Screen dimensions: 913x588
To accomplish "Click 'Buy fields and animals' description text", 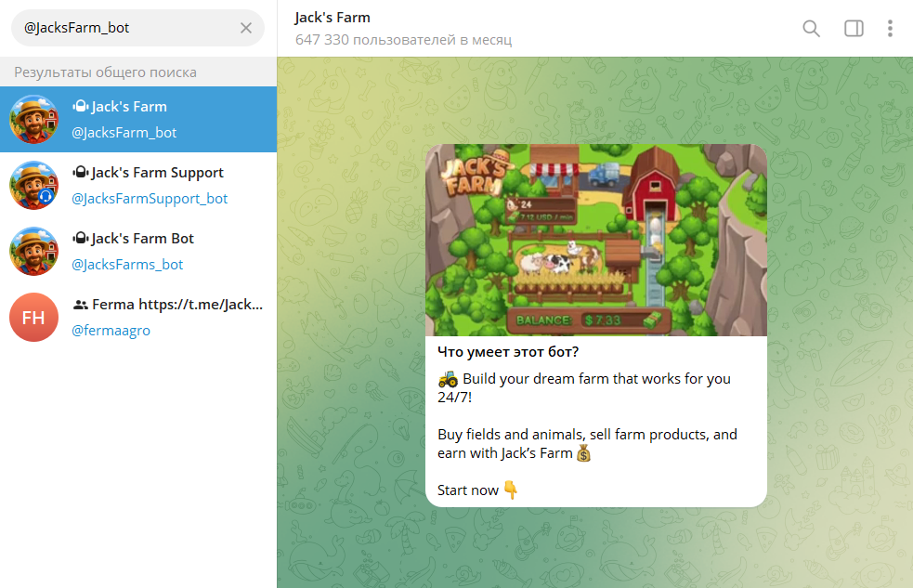I will [x=587, y=444].
